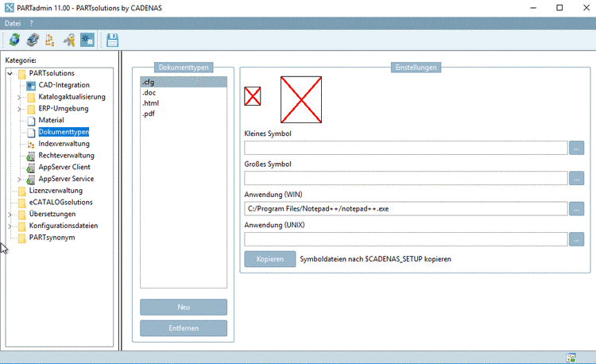Viewport: 596px width, 364px height.
Task: Click the Anwendung (WIN) path field
Action: click(406, 208)
